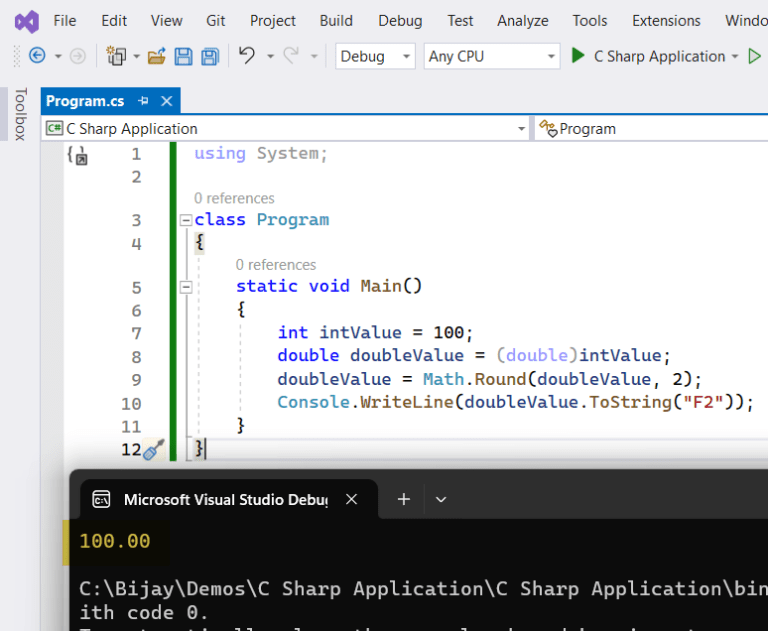Collapse the class Program code block
768x631 pixels.
click(x=185, y=220)
